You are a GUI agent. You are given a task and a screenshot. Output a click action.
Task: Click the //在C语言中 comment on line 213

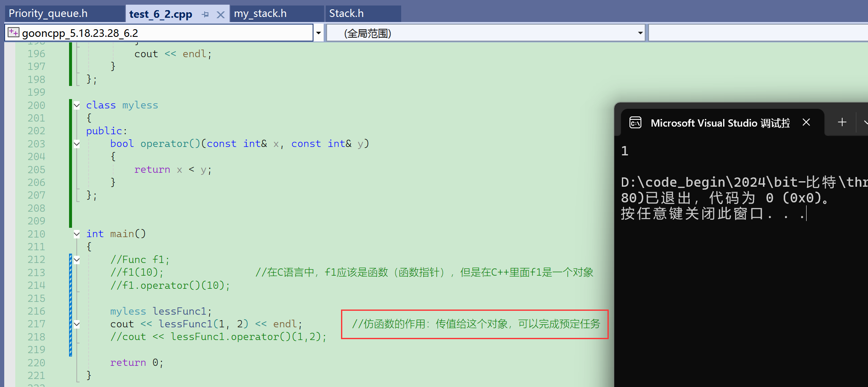[424, 272]
